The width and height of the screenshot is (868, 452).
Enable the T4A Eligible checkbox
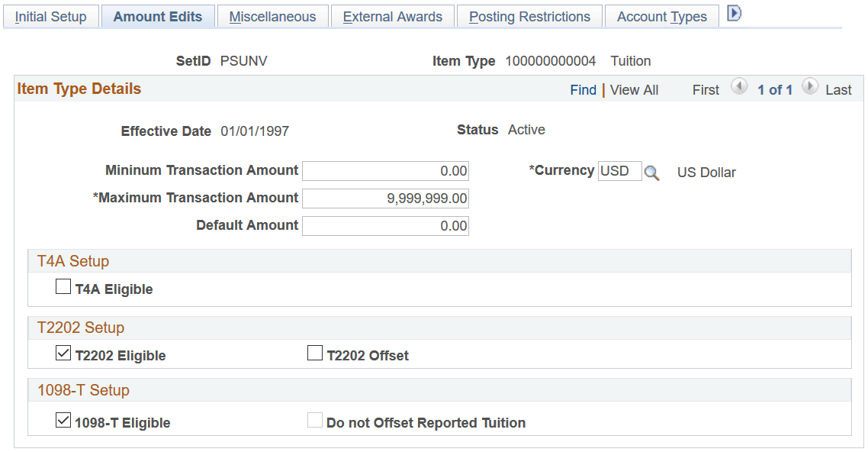64,288
